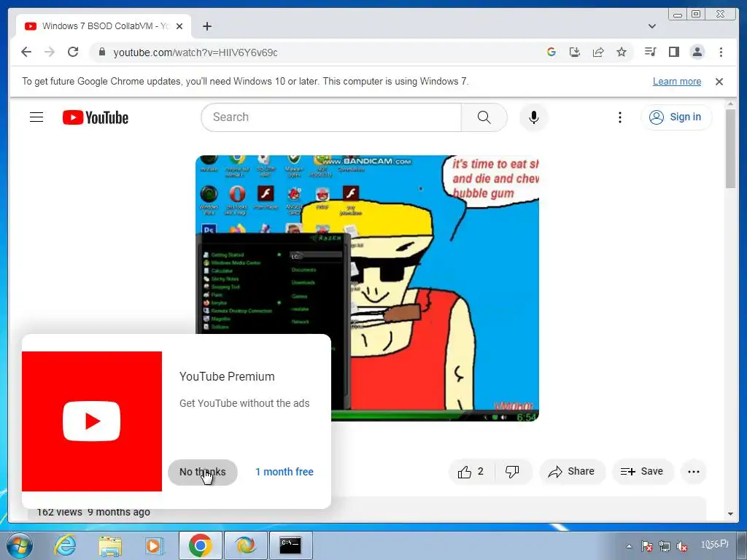Image resolution: width=747 pixels, height=560 pixels.
Task: Open YouTube settings three-dot menu
Action: (x=620, y=117)
